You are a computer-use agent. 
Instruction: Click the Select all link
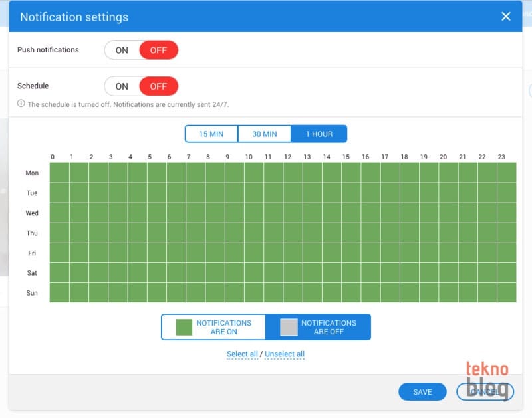[242, 354]
